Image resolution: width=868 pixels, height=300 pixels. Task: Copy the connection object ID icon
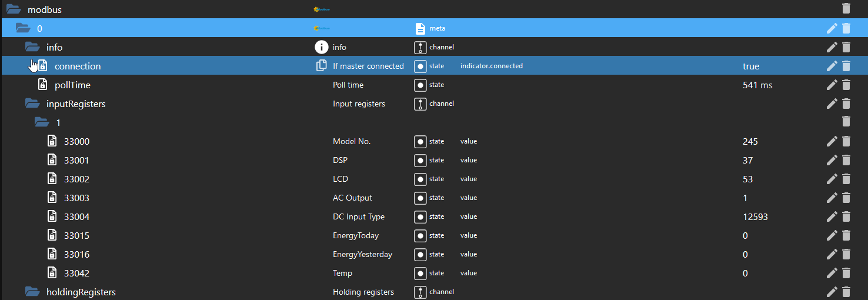point(321,66)
